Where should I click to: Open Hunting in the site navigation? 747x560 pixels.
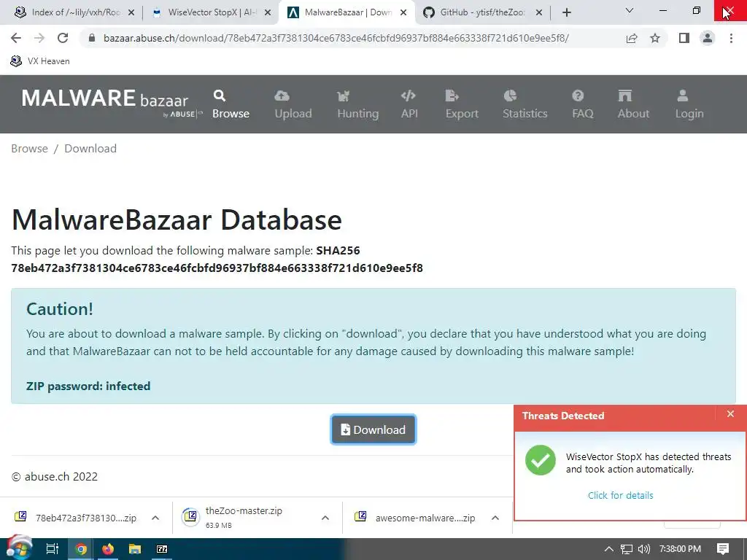(357, 104)
